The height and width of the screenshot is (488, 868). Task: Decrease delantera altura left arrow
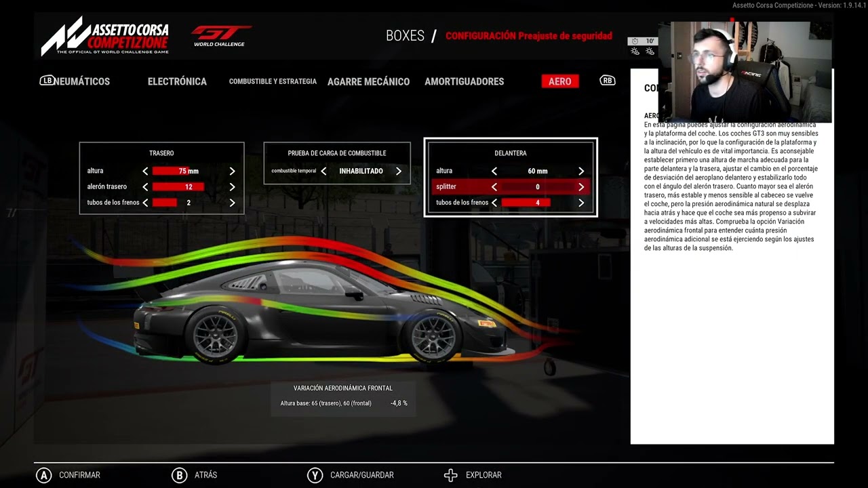click(494, 171)
